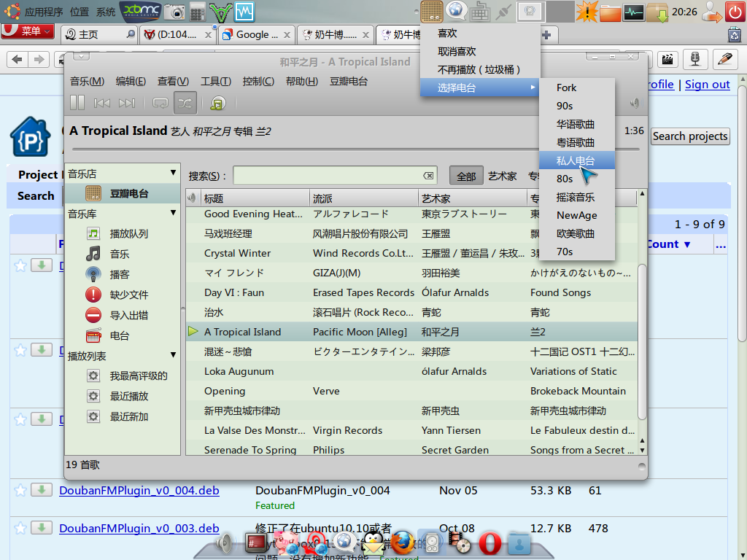Launch XBMC Media Center from top panel

tap(140, 11)
